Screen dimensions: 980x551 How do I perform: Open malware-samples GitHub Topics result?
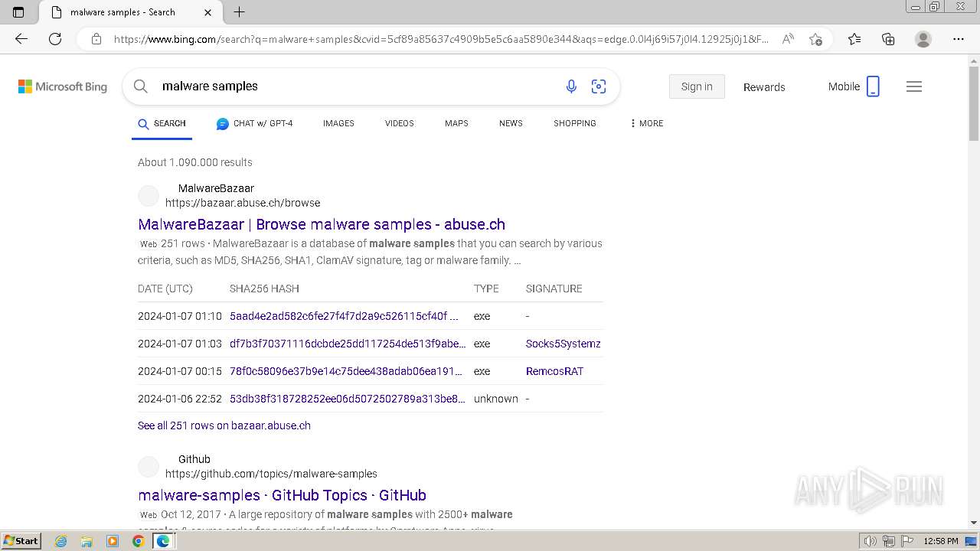283,495
